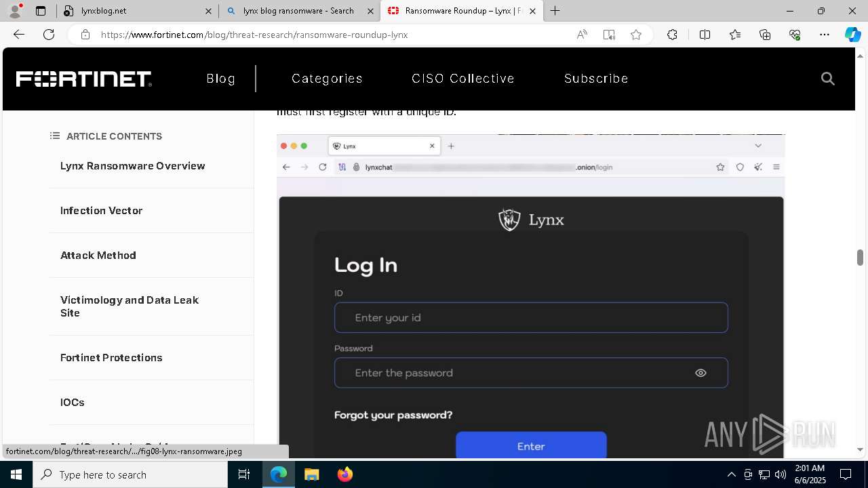Viewport: 868px width, 488px height.
Task: Open the Blog menu item
Action: click(220, 79)
